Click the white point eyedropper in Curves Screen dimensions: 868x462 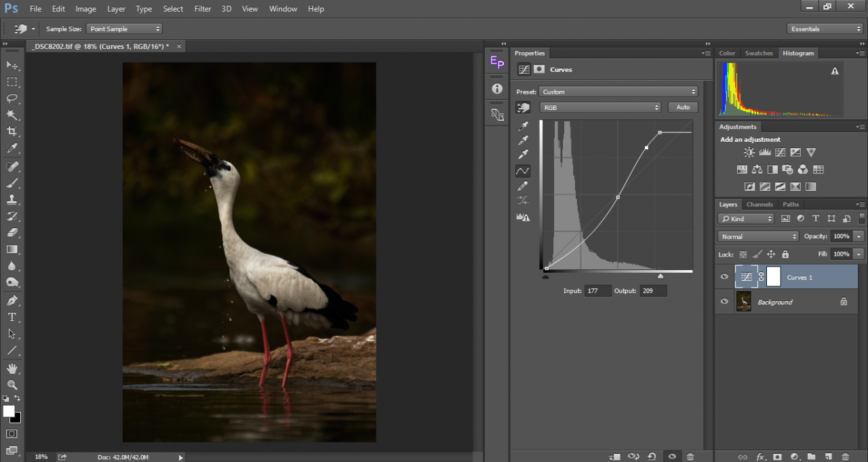click(x=523, y=155)
